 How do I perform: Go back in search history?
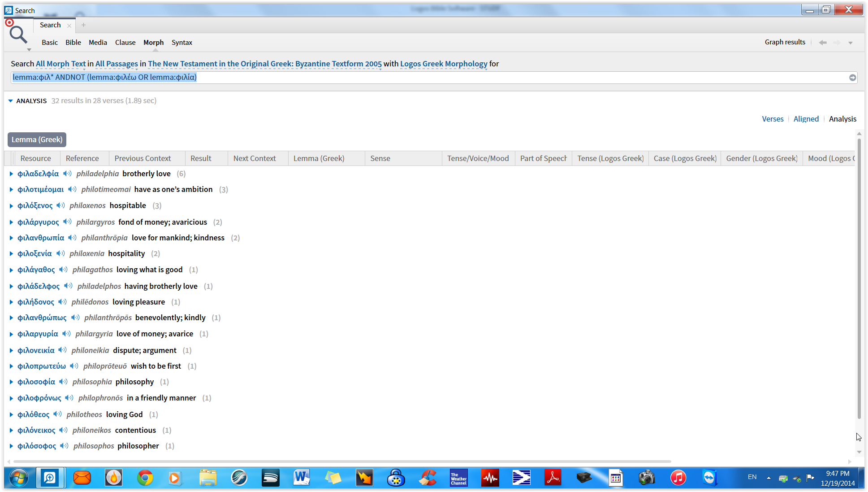[x=823, y=43]
